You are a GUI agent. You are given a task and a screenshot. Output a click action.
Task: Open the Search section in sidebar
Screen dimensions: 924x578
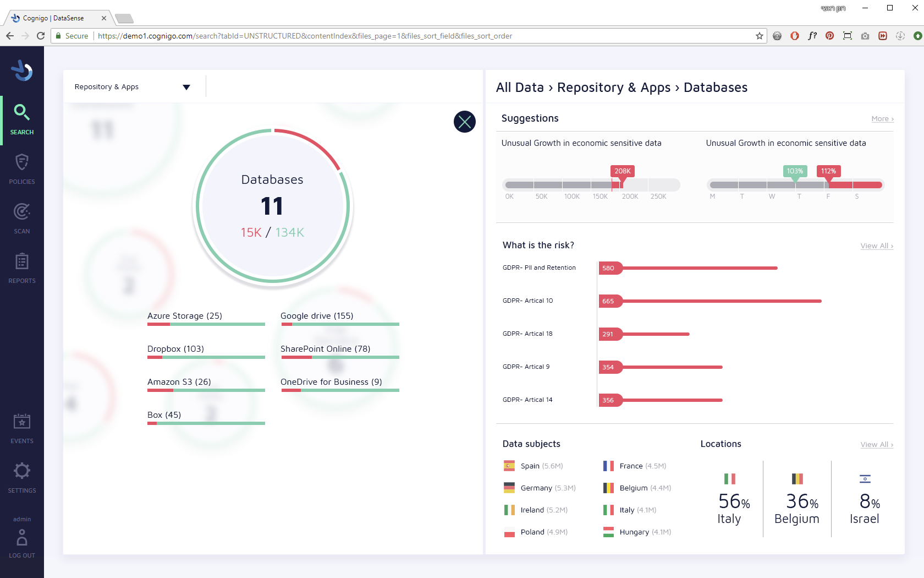(22, 119)
